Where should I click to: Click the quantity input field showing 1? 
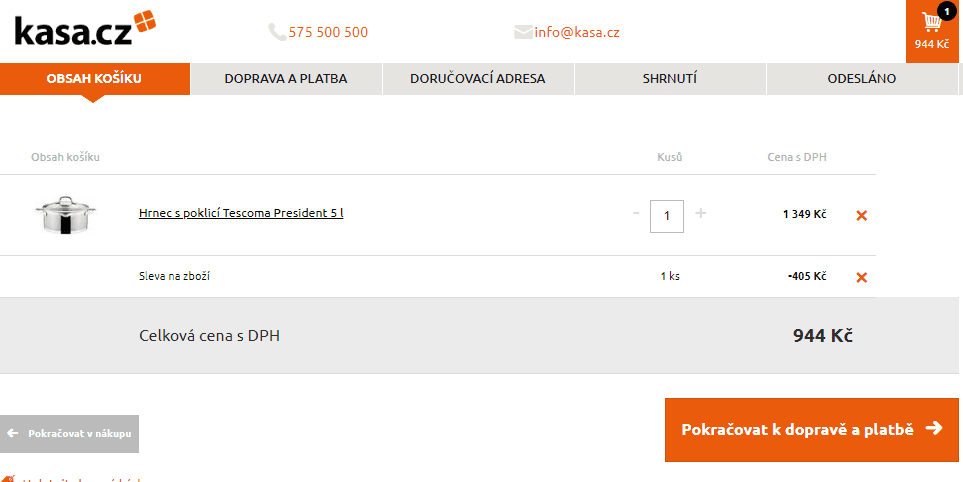point(667,216)
